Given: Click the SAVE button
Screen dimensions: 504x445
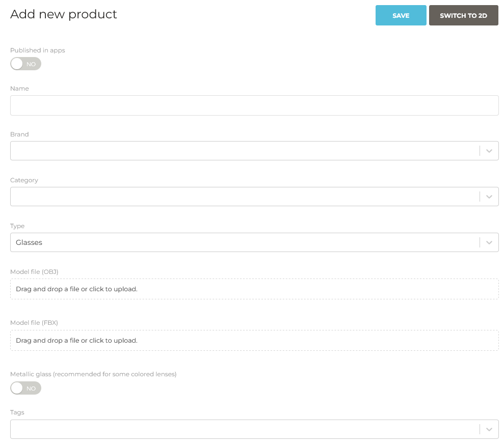Looking at the screenshot, I should (401, 15).
